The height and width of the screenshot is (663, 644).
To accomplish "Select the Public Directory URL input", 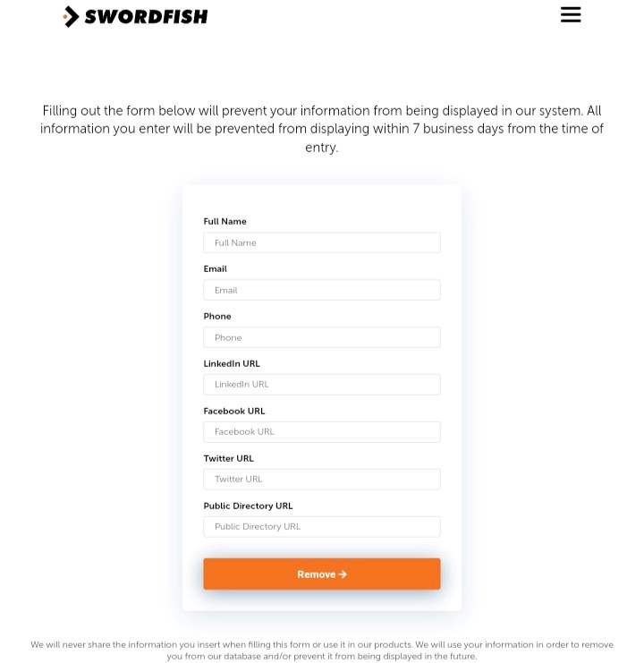I will [322, 526].
